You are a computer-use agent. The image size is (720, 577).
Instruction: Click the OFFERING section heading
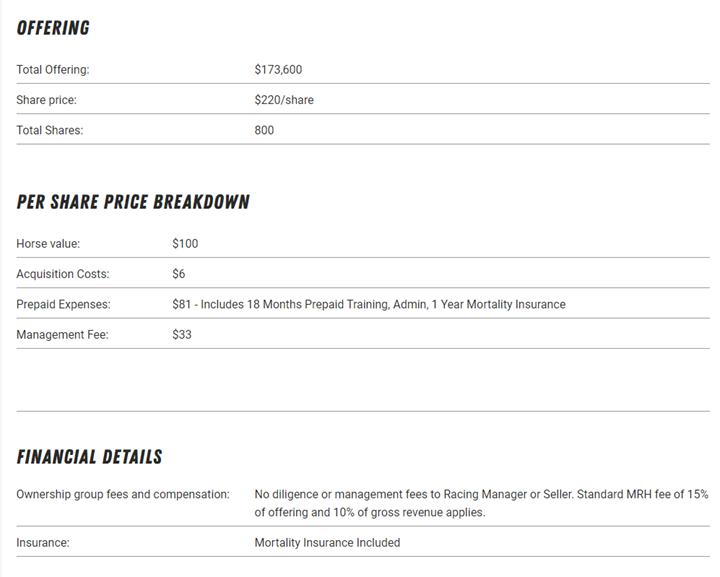point(53,28)
